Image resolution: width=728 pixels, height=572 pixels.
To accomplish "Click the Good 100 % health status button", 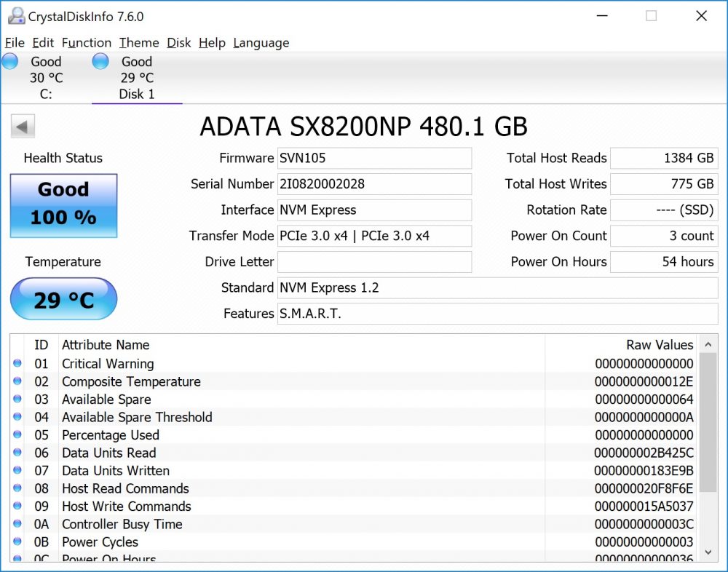I will [x=63, y=205].
